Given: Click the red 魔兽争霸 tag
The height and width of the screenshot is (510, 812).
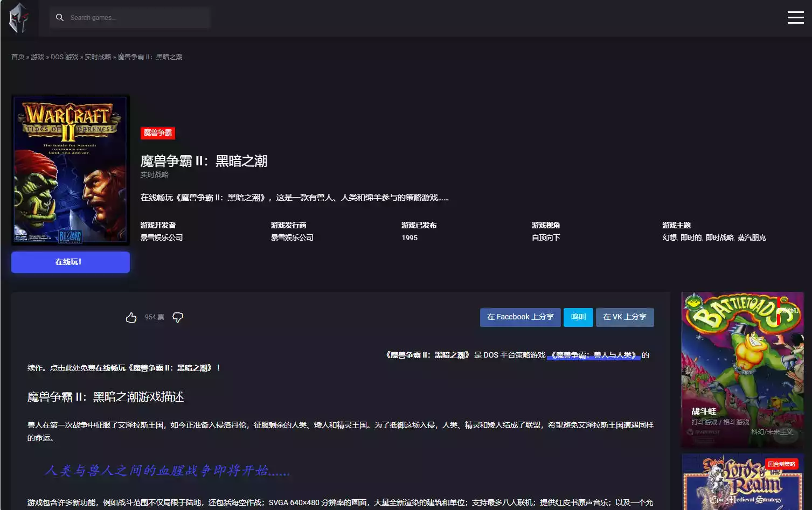Looking at the screenshot, I should 158,133.
